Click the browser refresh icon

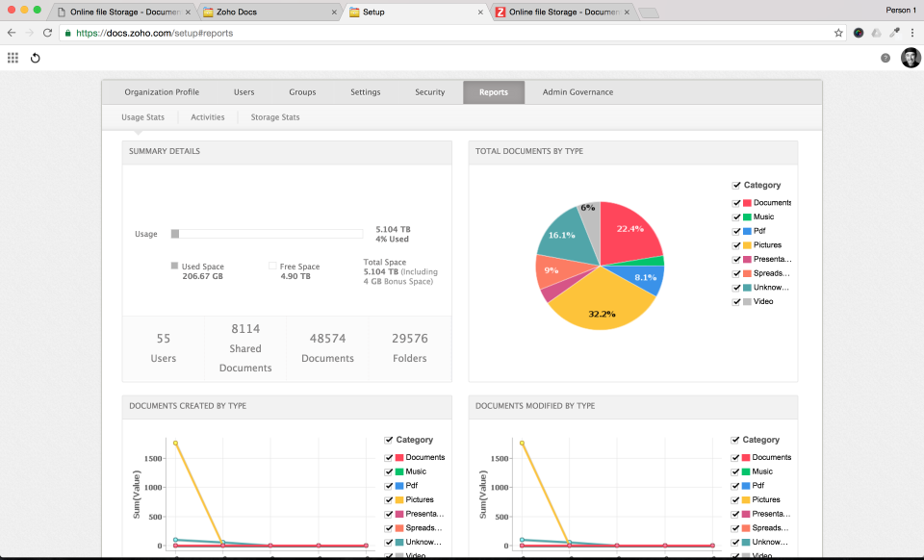45,32
